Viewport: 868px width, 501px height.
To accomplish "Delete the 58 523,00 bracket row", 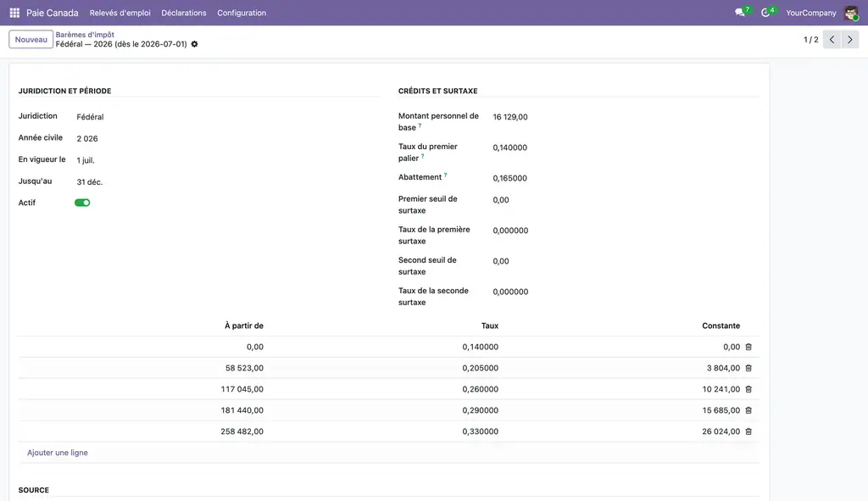I will pos(748,368).
